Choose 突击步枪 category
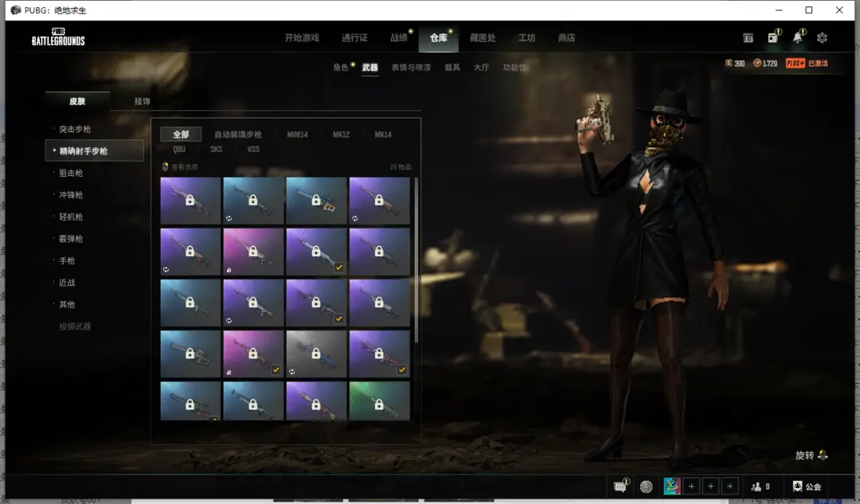Viewport: 860px width, 504px height. [75, 130]
